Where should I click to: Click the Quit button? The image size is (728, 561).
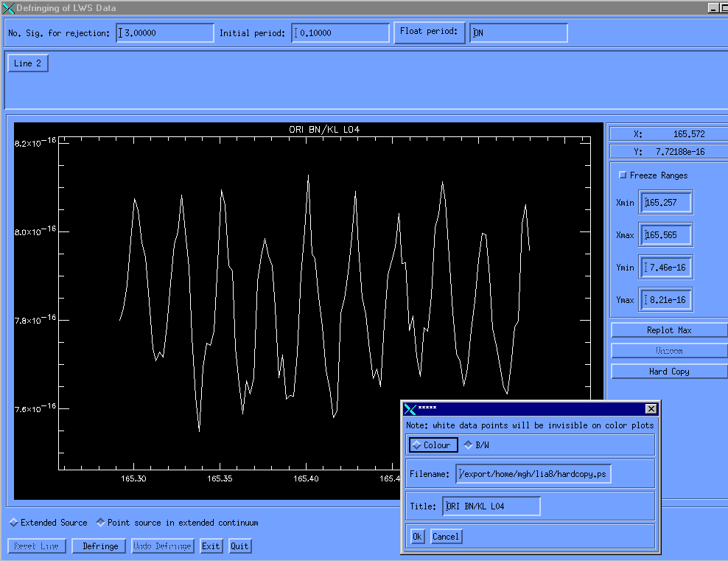tap(239, 546)
